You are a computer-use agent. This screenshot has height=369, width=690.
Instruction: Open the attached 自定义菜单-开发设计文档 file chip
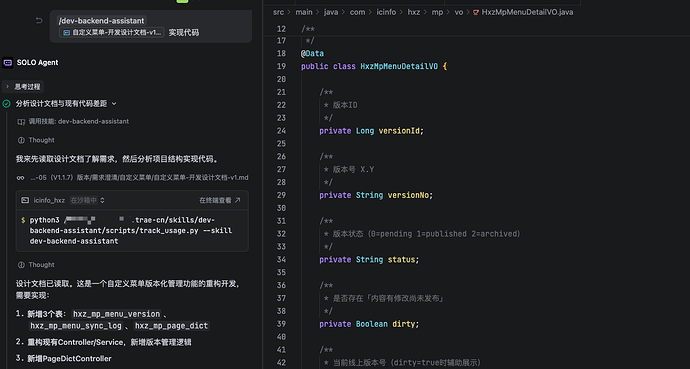(x=112, y=33)
